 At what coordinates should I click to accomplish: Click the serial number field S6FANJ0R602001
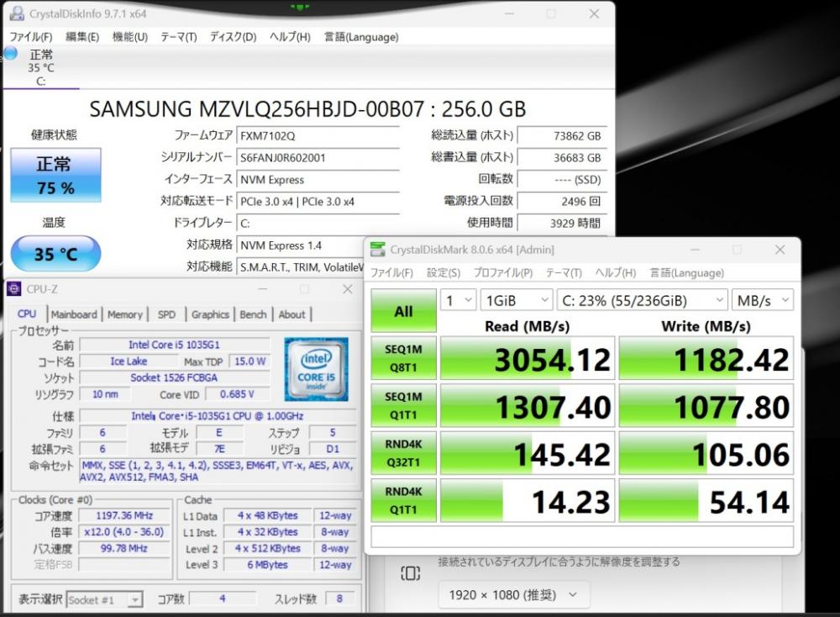tap(318, 157)
